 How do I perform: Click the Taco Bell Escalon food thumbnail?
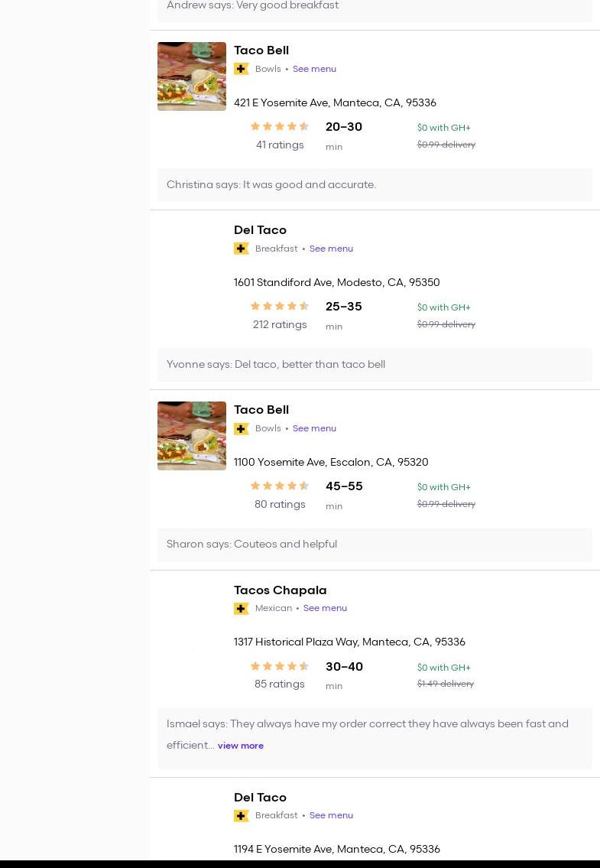(192, 436)
